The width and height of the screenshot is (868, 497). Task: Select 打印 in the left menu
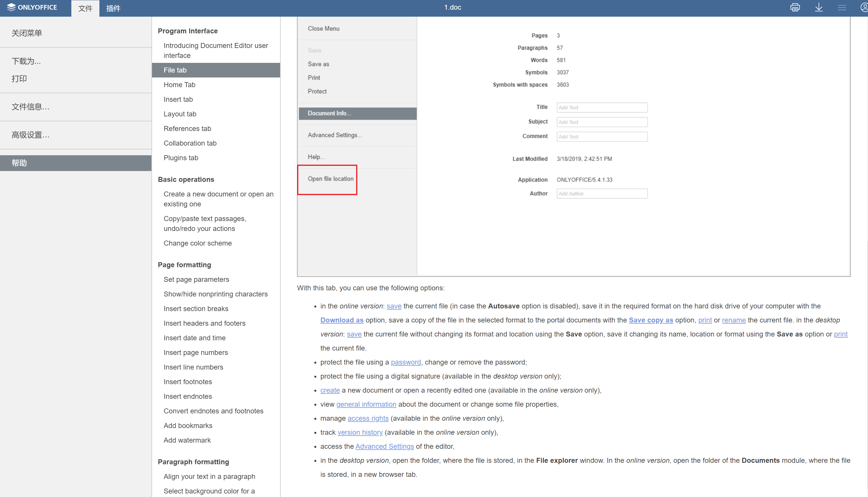[x=19, y=79]
